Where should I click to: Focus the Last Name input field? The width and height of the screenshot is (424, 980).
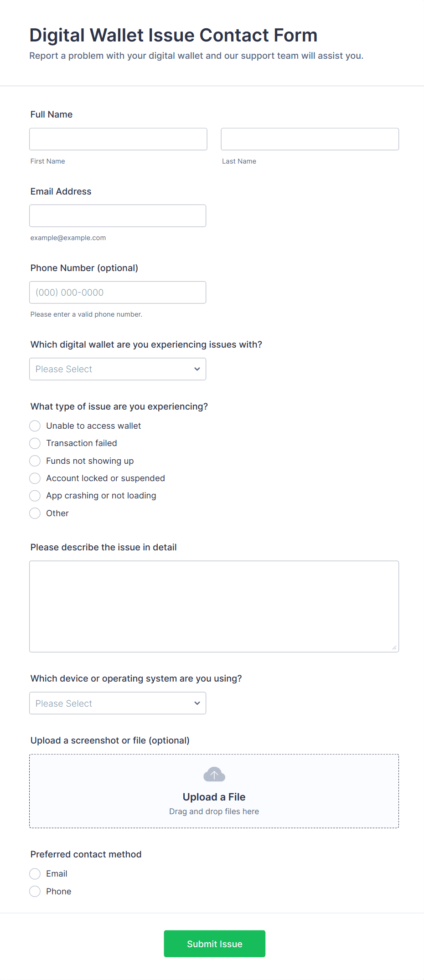coord(310,139)
